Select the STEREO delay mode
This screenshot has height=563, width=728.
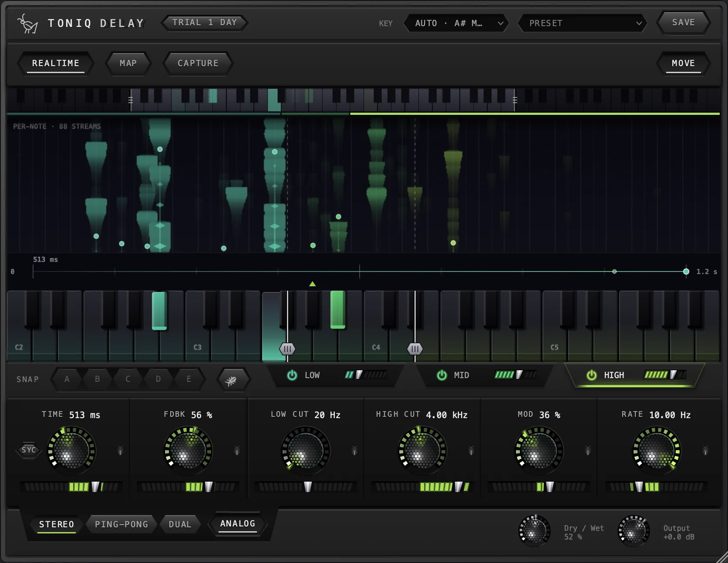[x=57, y=524]
